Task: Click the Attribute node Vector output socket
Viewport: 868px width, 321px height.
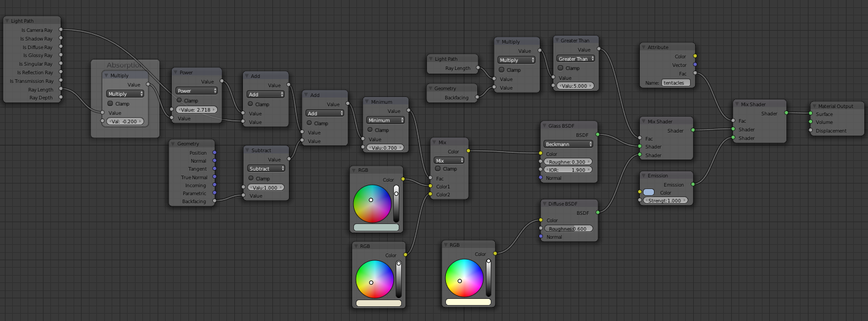Action: [695, 64]
